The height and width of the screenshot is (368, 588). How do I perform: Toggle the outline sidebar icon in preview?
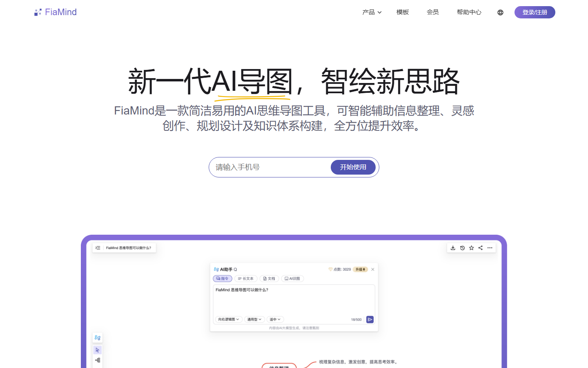[98, 248]
